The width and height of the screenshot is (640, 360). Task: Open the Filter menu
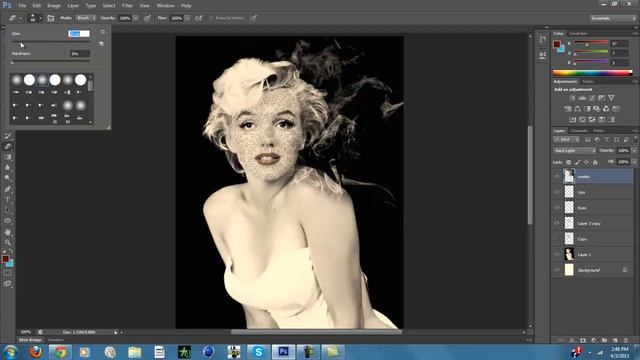click(x=127, y=6)
